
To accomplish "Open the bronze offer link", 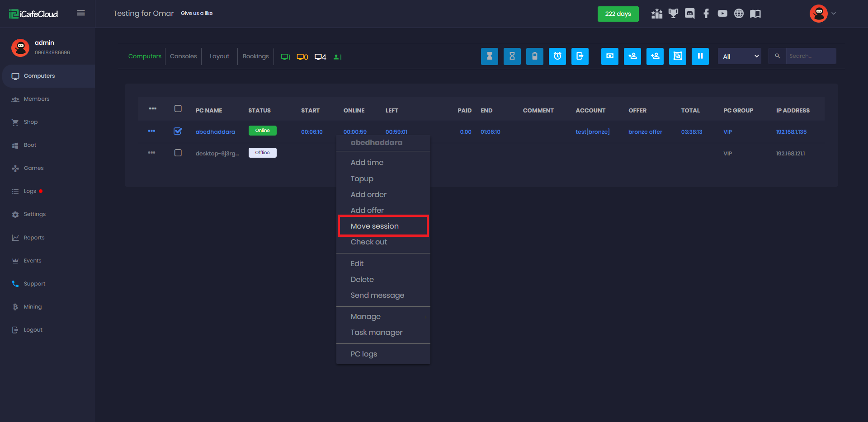I will 645,132.
